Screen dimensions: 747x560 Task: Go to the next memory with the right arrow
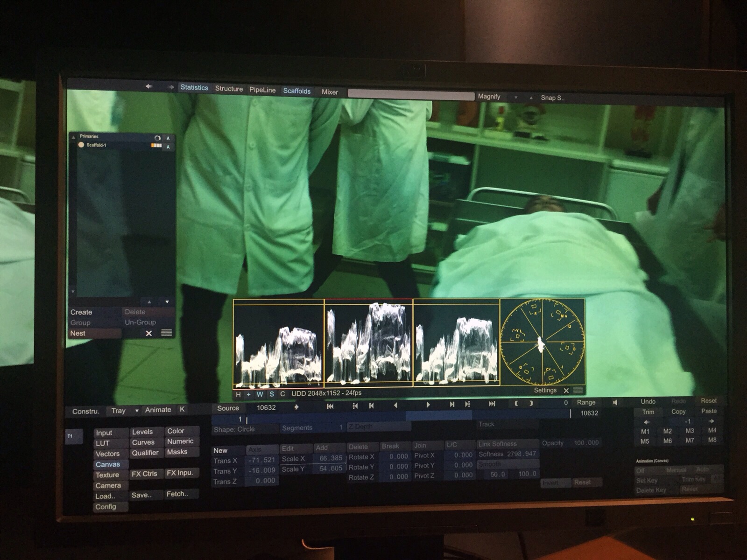[712, 421]
